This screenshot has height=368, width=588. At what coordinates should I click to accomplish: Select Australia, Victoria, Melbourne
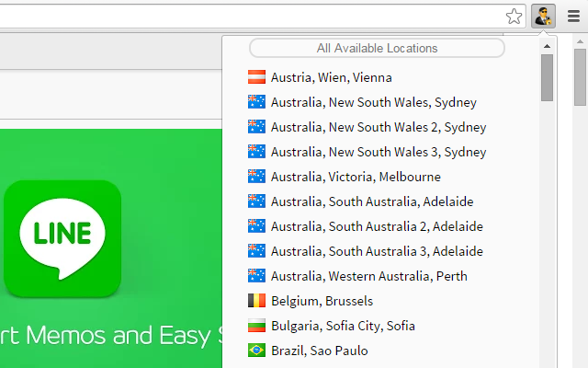356,177
